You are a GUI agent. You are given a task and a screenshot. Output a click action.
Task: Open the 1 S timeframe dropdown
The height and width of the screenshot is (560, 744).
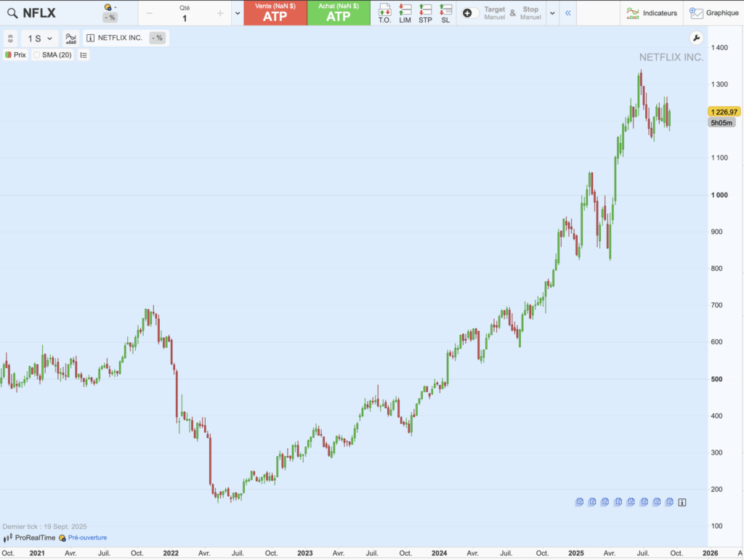coord(38,38)
